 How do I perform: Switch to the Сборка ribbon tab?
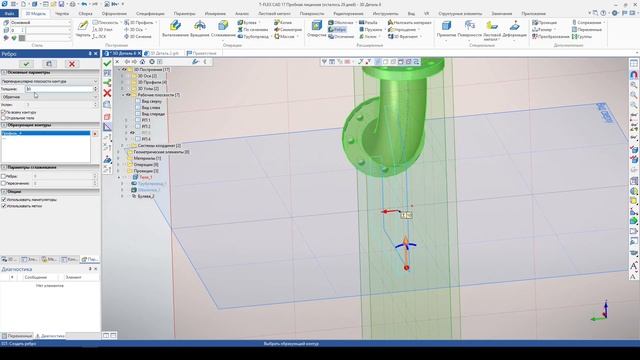[x=85, y=13]
